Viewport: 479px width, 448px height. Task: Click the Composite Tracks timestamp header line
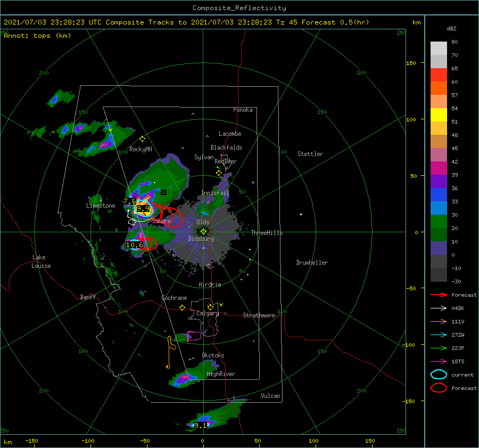click(186, 22)
